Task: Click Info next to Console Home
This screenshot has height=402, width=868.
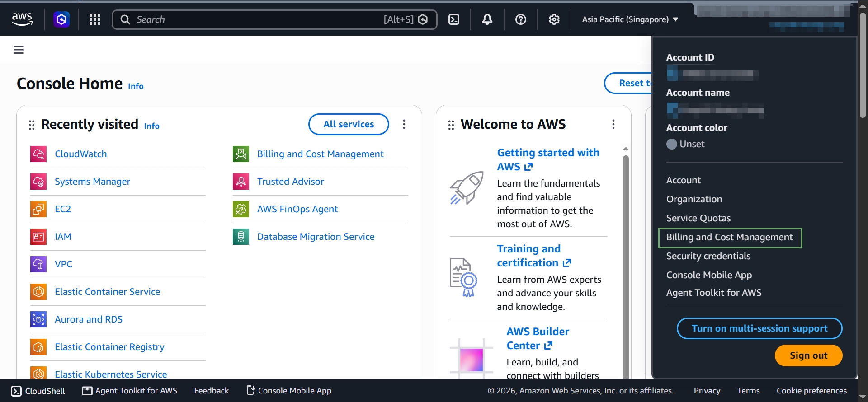Action: pos(136,86)
